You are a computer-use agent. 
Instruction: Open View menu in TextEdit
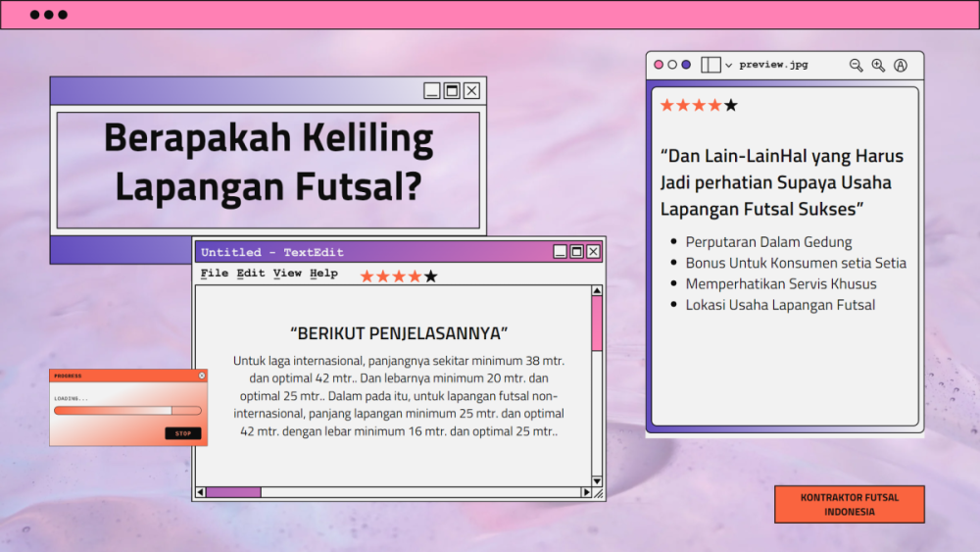287,274
